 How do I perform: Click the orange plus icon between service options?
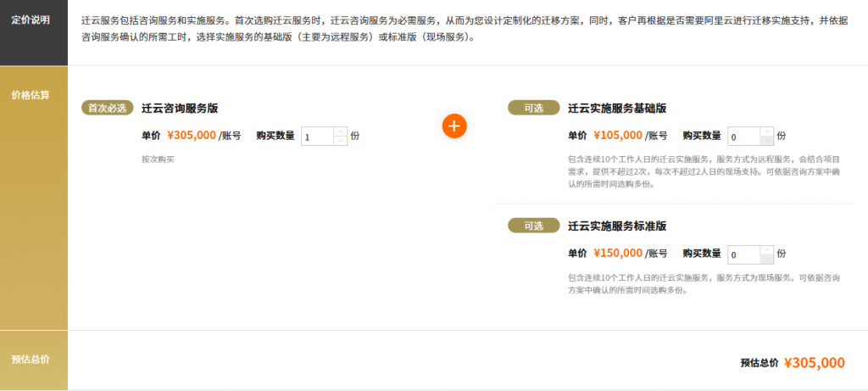[x=454, y=126]
